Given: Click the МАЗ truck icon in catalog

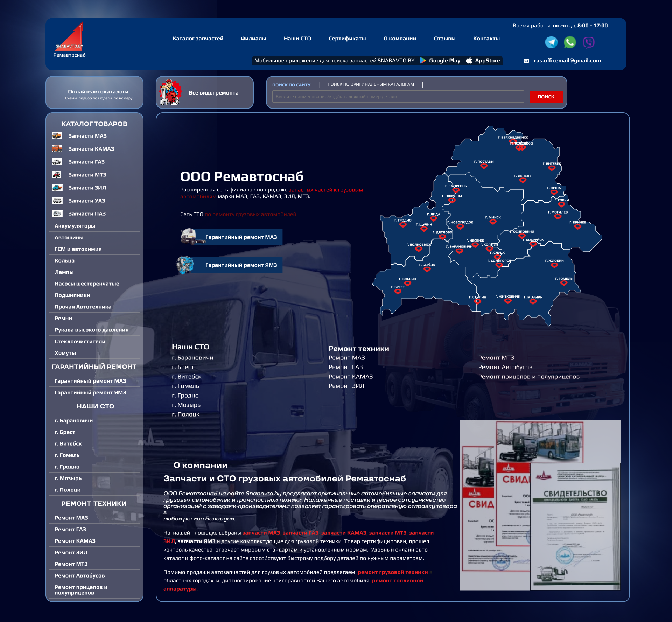Looking at the screenshot, I should 57,136.
